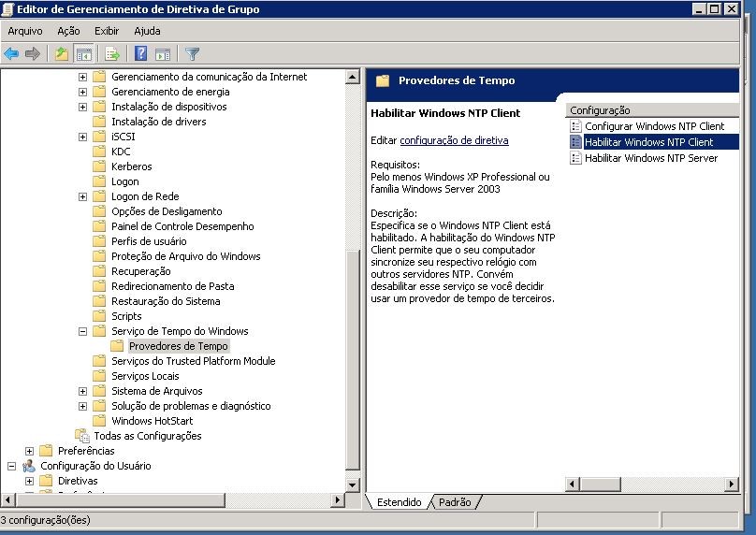756x535 pixels.
Task: Click the Provedores de Tempo header folder icon
Action: (x=383, y=80)
